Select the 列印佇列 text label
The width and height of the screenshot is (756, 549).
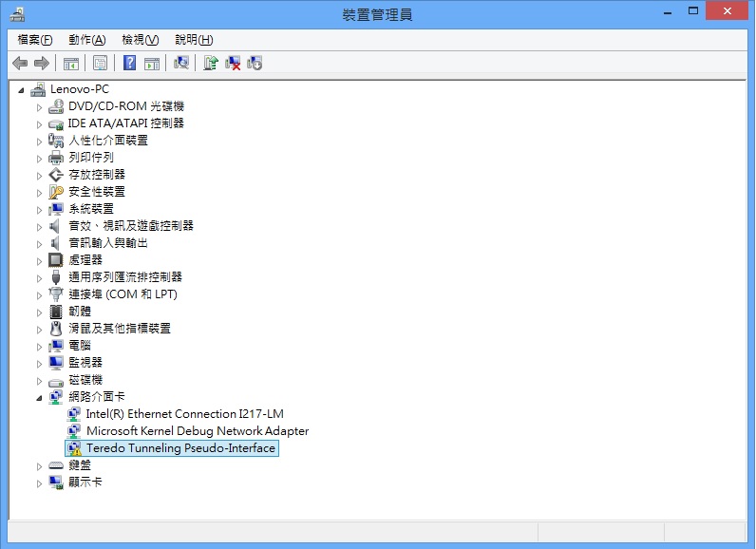[x=91, y=158]
